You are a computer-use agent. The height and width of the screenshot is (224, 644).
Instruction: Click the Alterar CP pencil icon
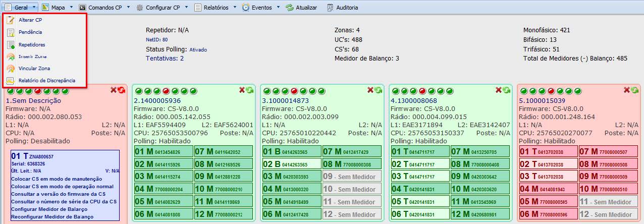10,20
